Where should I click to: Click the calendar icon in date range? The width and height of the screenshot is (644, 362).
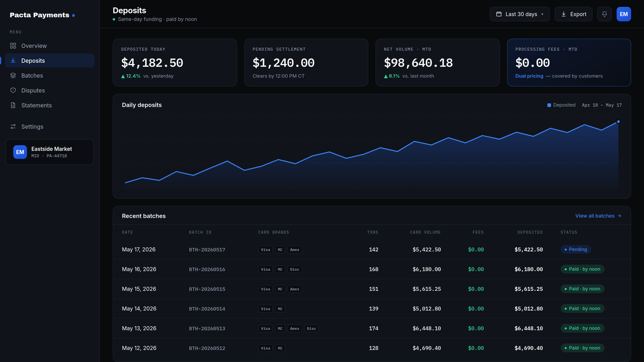(x=499, y=14)
